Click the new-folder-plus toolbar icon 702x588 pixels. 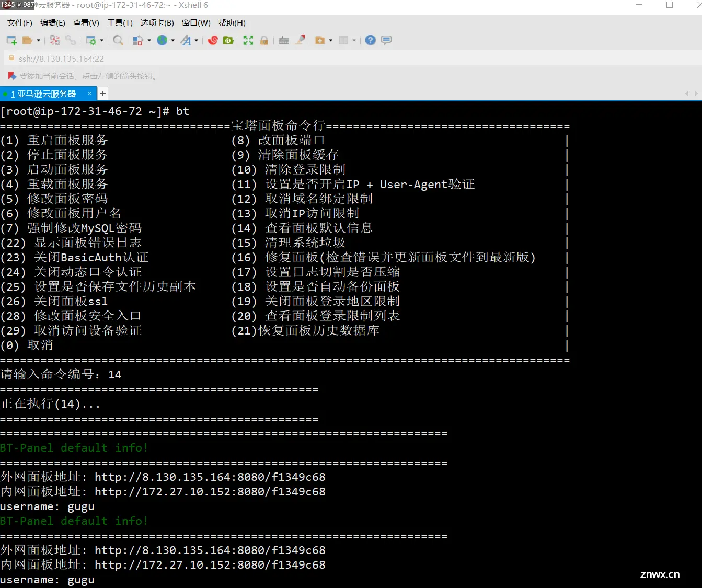tap(320, 40)
